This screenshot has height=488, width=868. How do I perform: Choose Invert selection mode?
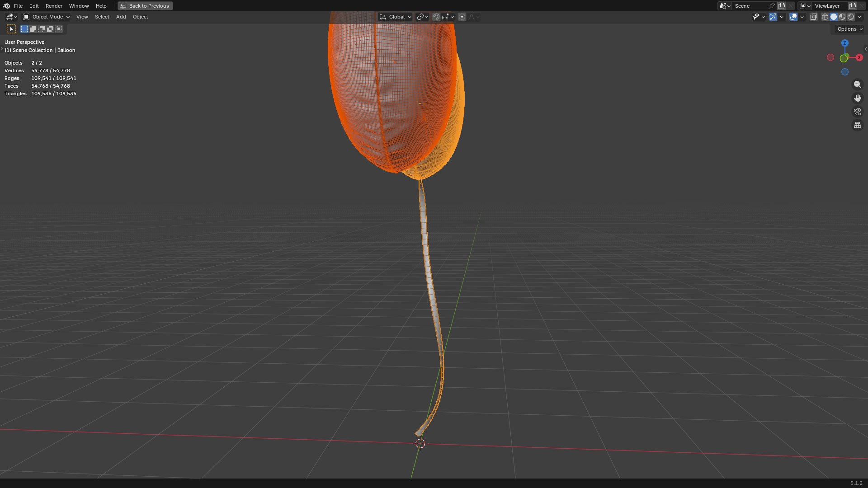(50, 29)
